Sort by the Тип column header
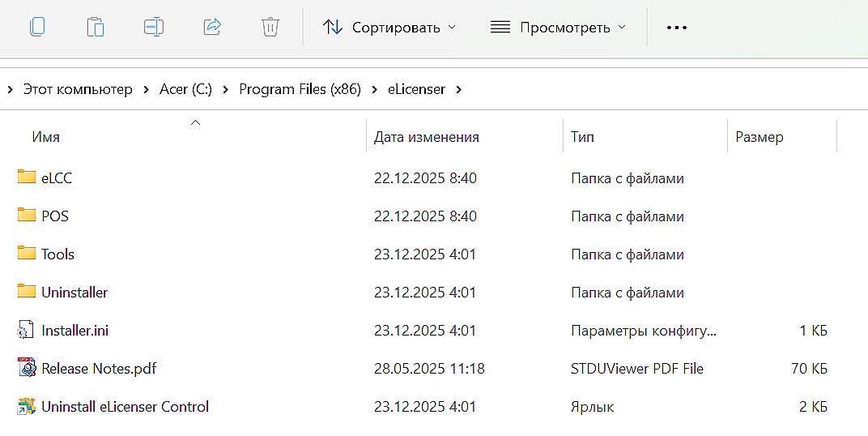 [x=582, y=137]
